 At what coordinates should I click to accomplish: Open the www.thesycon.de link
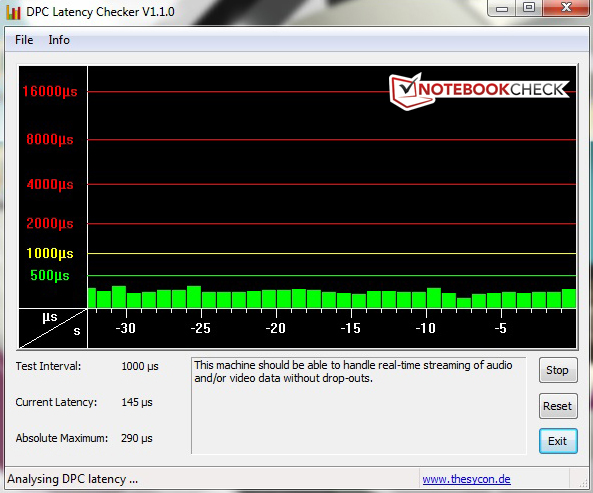466,479
